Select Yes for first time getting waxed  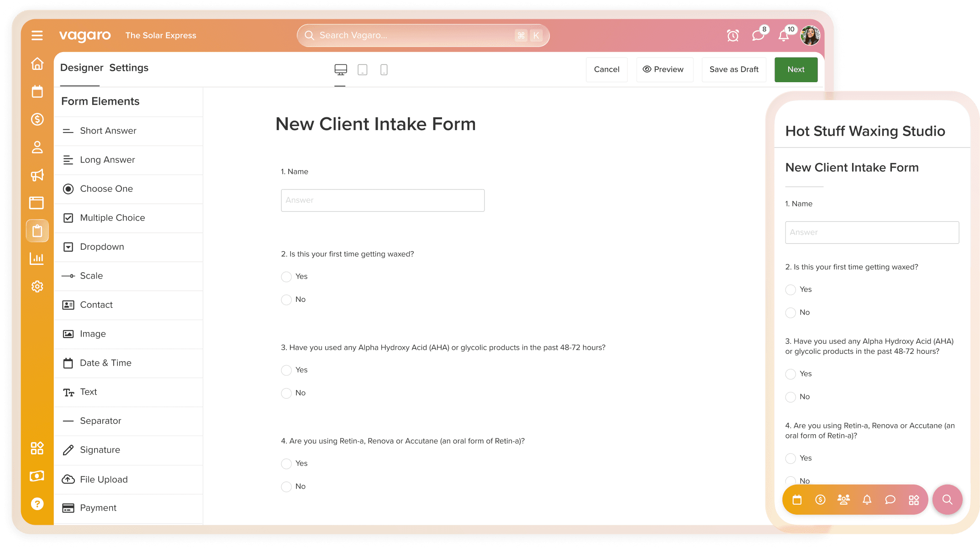(x=286, y=277)
